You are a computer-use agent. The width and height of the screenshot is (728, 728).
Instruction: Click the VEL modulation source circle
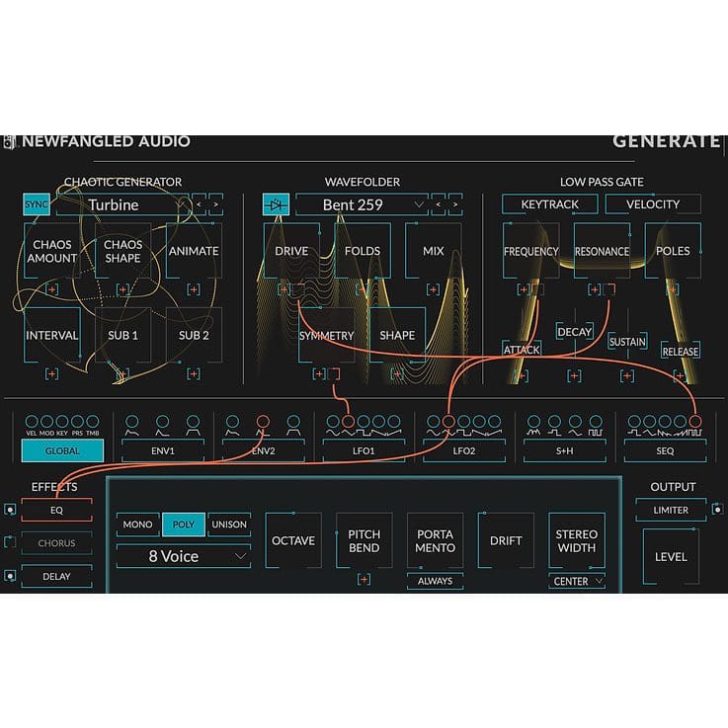pos(32,422)
